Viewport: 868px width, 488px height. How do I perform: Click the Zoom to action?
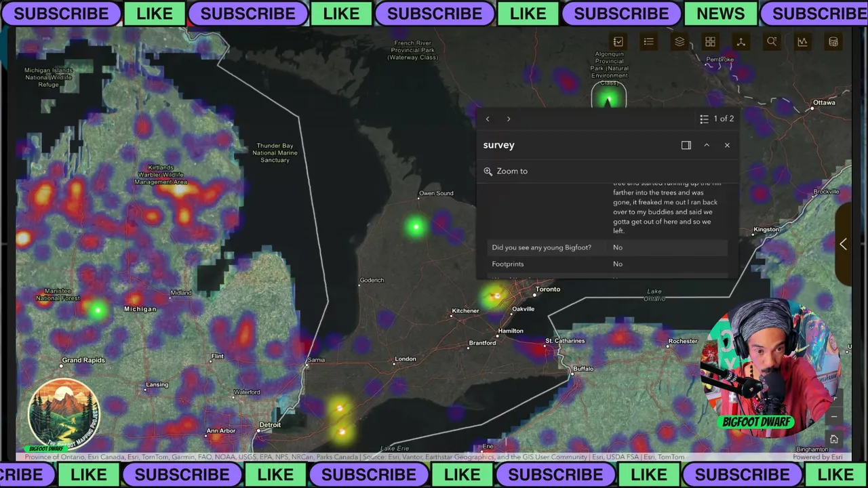[506, 171]
